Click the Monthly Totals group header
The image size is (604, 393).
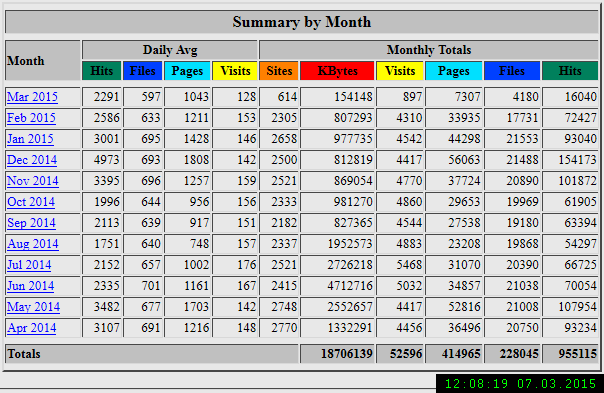click(429, 50)
